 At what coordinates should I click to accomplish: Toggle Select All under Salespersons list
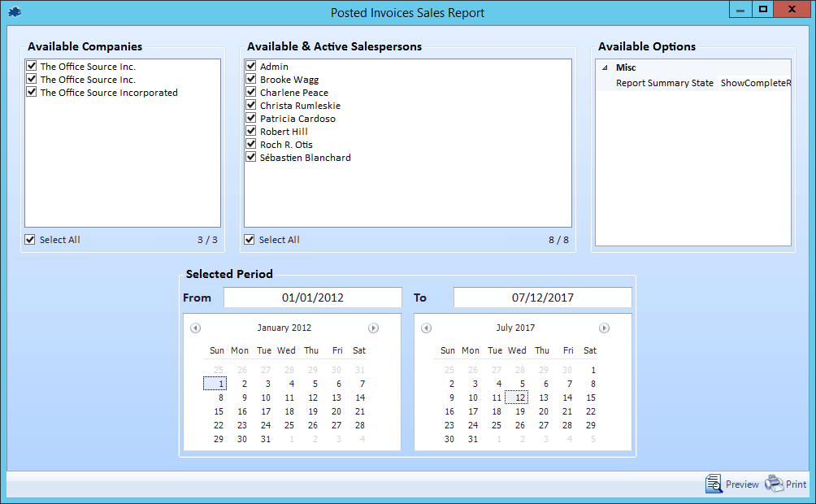pos(250,240)
